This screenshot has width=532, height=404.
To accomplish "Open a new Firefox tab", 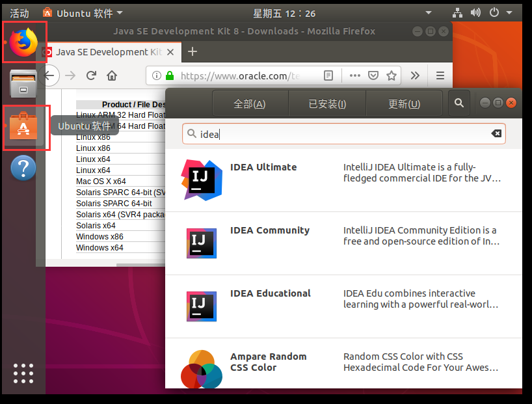I will pos(193,51).
